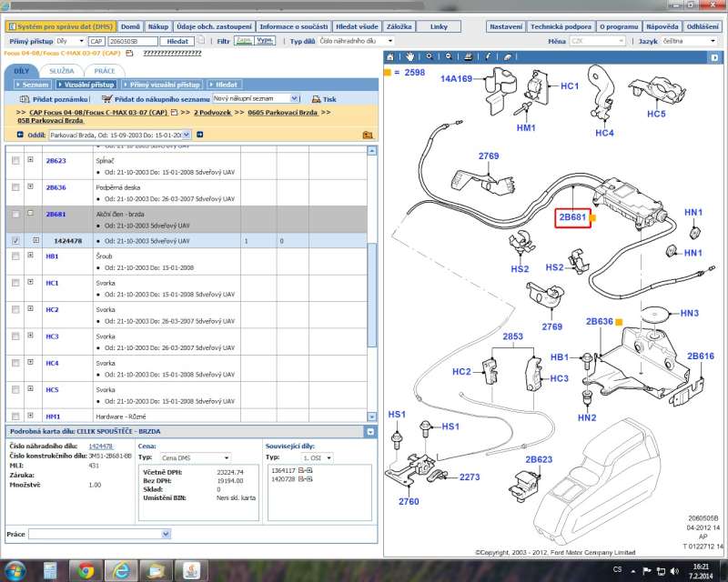The image size is (728, 582).
Task: Click the shopping cart icon
Action: click(106, 99)
